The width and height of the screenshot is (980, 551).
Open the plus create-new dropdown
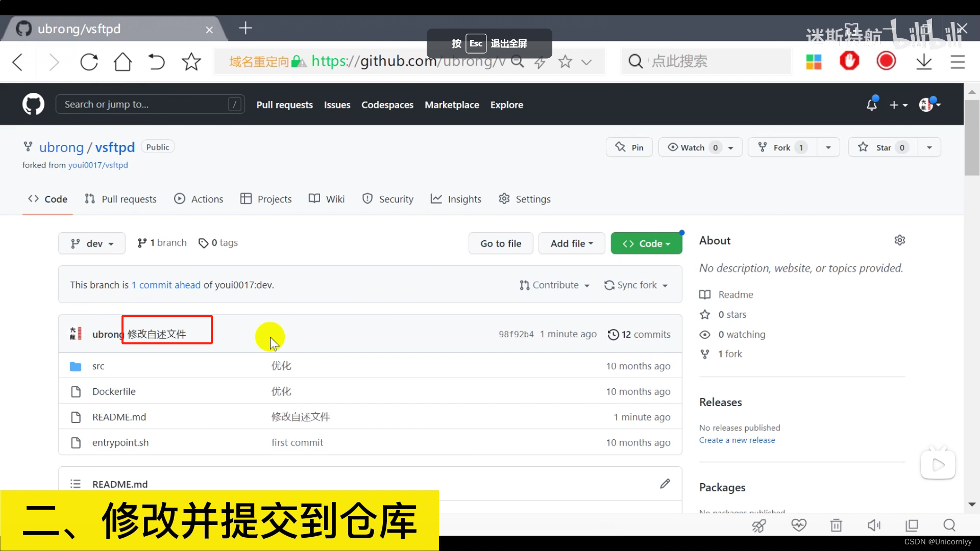898,105
